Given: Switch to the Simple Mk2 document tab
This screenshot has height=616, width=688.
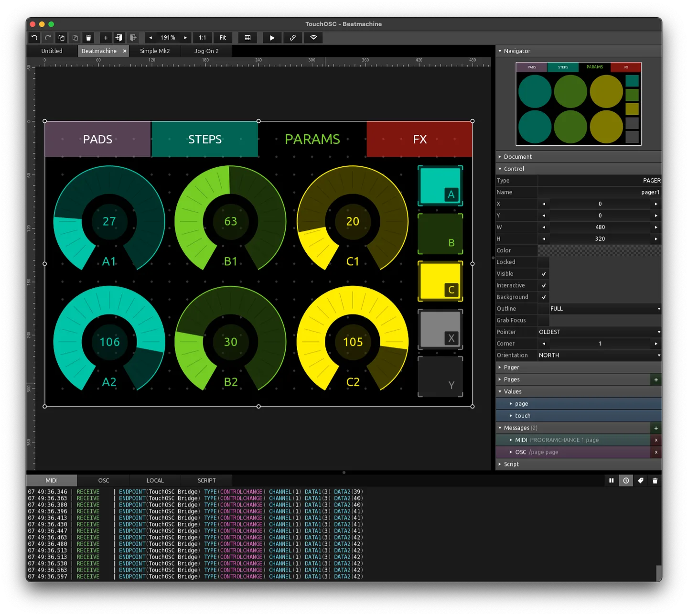Looking at the screenshot, I should 155,51.
